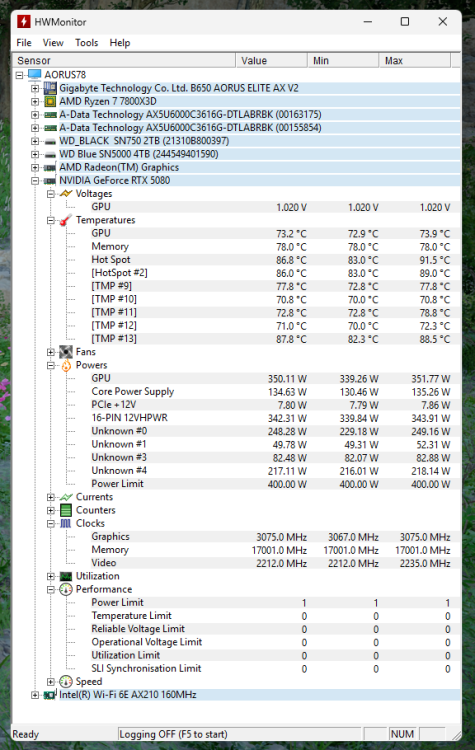Click the Max column header
This screenshot has height=750, width=475.
(x=415, y=61)
